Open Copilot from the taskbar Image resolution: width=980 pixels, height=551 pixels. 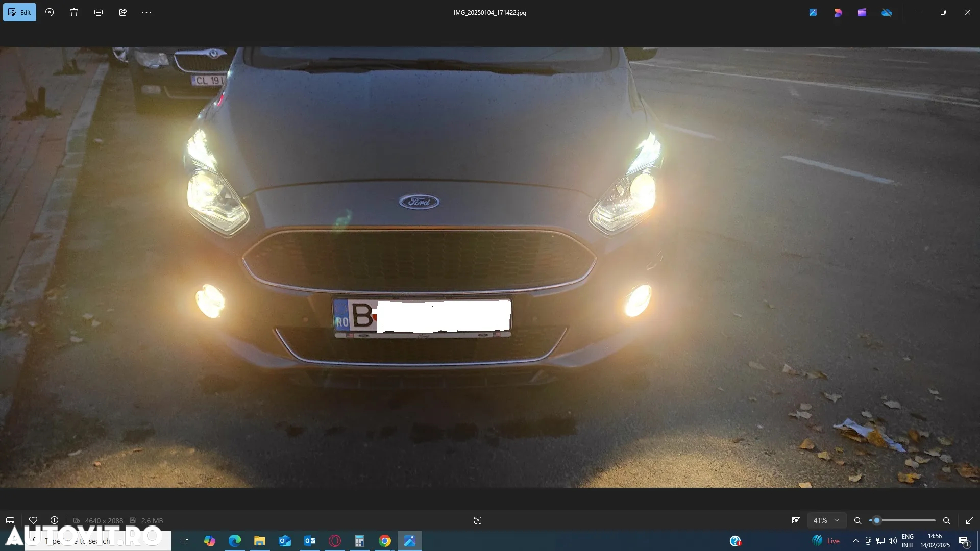[210, 541]
